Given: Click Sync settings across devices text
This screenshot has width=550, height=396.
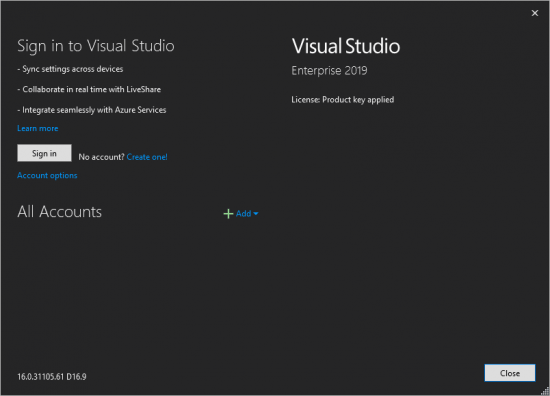Looking at the screenshot, I should (x=70, y=69).
